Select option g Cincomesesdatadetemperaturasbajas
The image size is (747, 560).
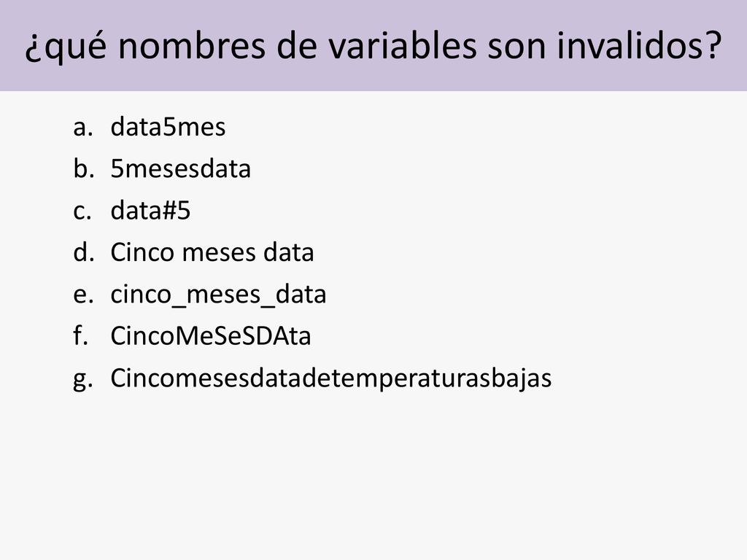(x=331, y=378)
